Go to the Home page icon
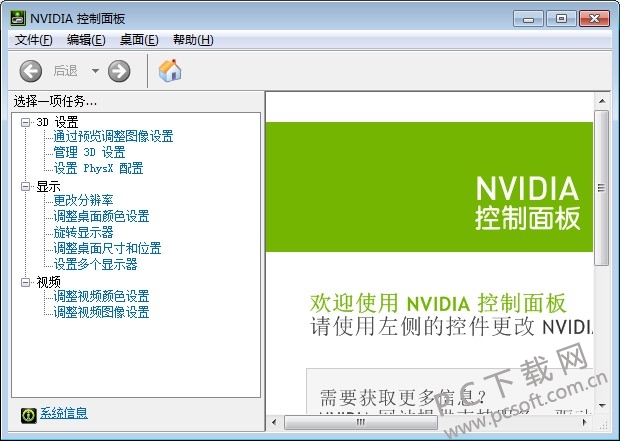 pyautogui.click(x=170, y=71)
